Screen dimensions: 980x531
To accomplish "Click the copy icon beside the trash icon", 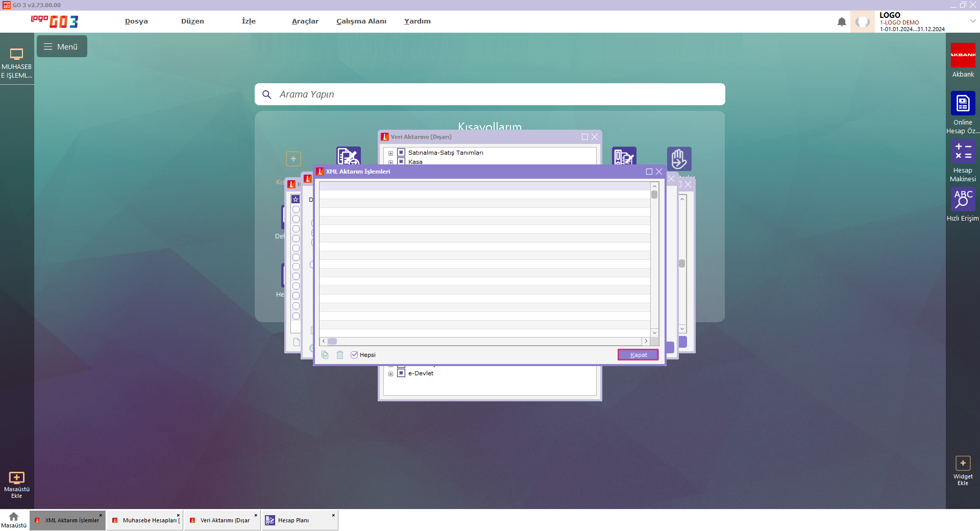I will (x=325, y=355).
